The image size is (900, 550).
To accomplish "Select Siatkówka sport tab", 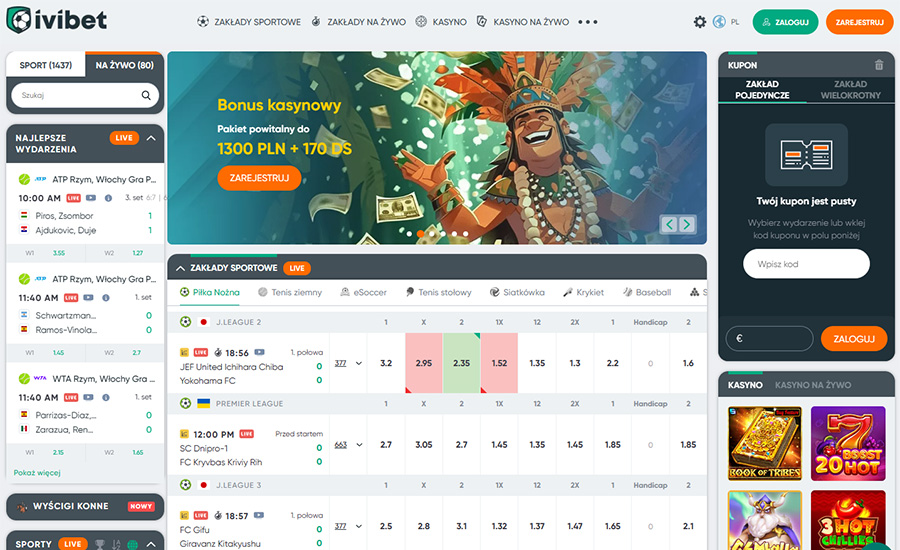I will [517, 292].
